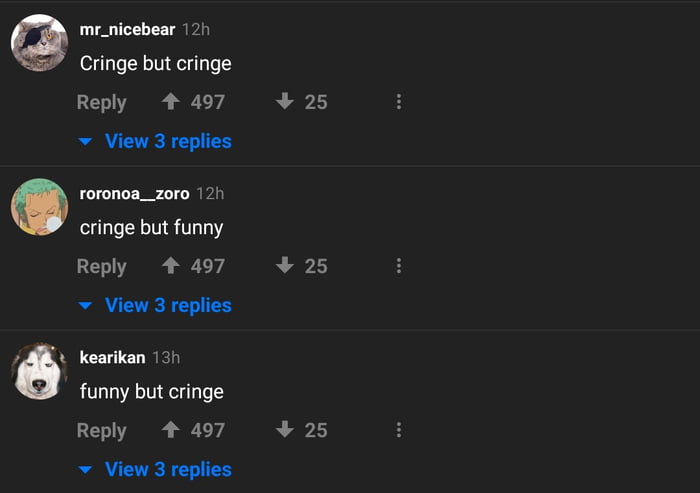The image size is (700, 493).
Task: Reply to roronoa__zoro's comment
Action: point(101,266)
